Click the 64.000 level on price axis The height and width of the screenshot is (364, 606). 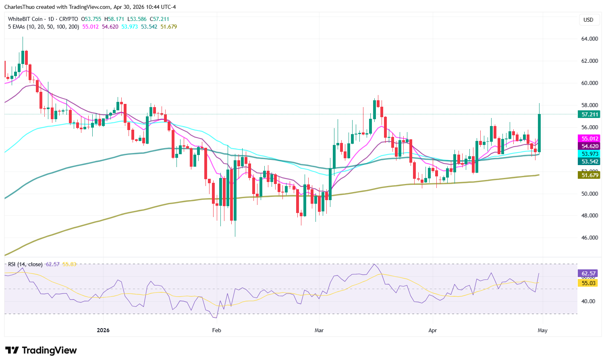(589, 39)
